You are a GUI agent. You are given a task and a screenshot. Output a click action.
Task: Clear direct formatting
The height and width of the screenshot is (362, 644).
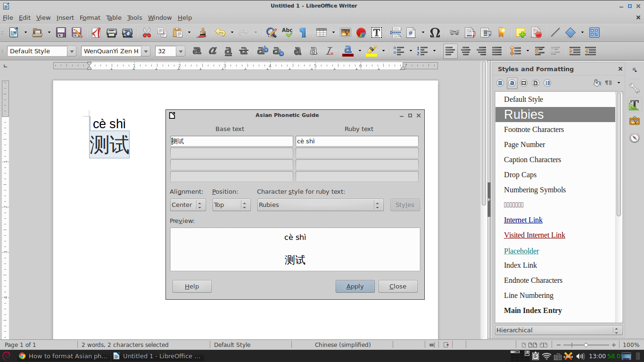pos(330,51)
